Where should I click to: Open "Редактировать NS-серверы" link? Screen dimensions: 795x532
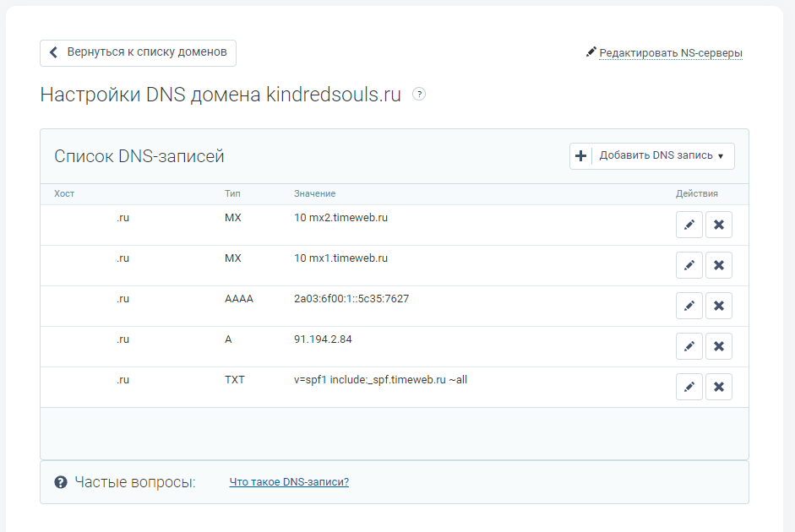coord(671,53)
